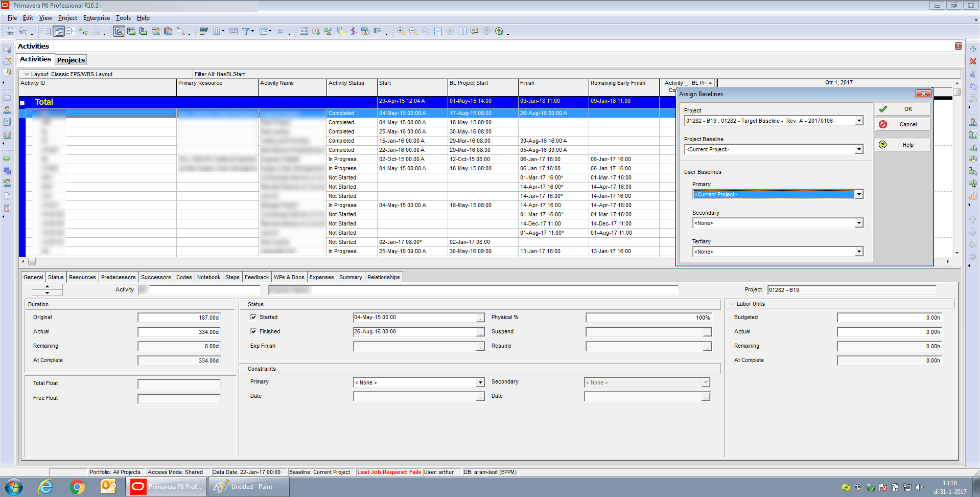Click the red X Delete icon
Image resolution: width=980 pixels, height=497 pixels.
[x=973, y=61]
